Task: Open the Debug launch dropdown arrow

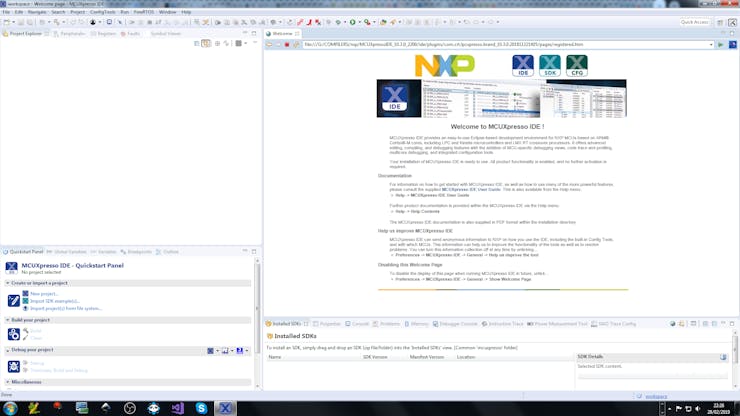Action: click(x=345, y=22)
